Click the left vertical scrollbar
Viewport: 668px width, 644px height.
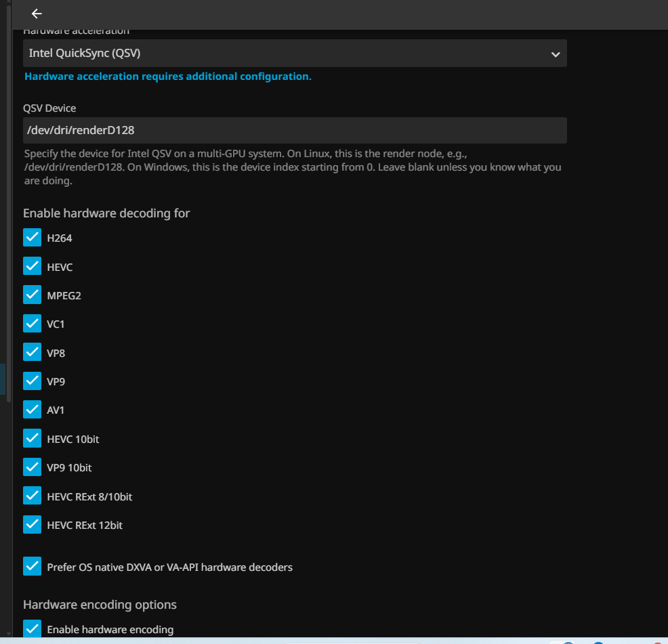[8, 203]
